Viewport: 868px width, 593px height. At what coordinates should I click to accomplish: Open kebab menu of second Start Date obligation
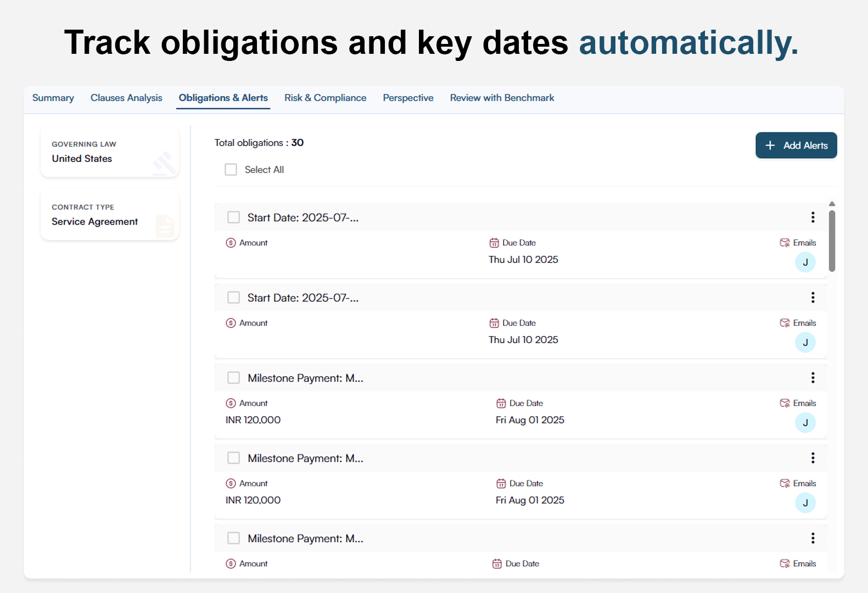pyautogui.click(x=813, y=298)
